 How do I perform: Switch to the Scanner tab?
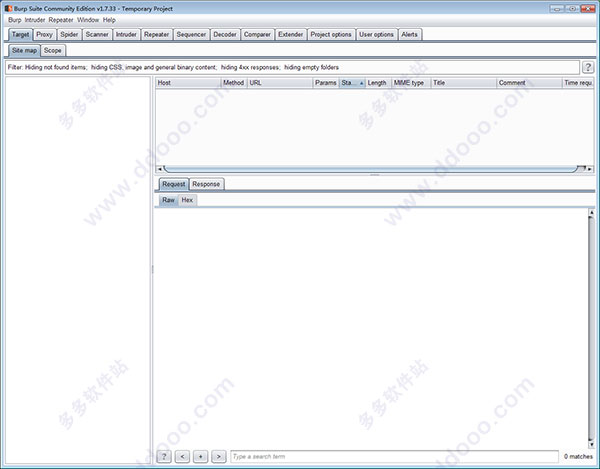point(97,34)
